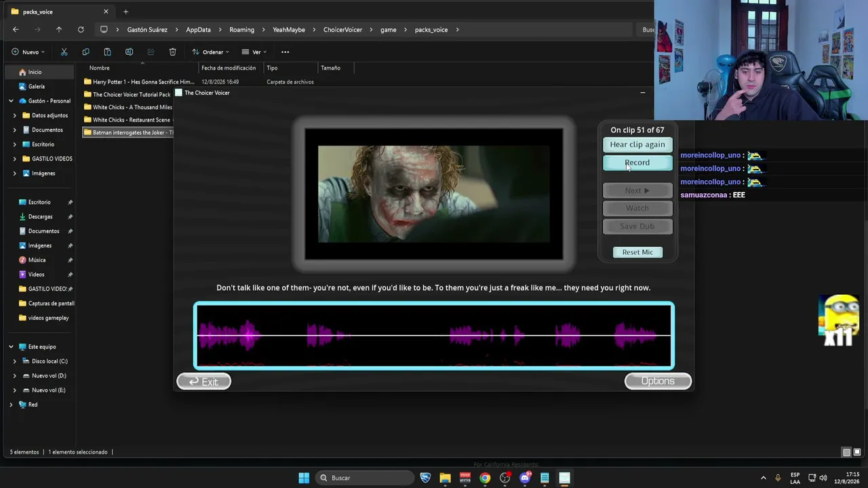Click the disabled Next button
The height and width of the screenshot is (488, 868).
coord(637,190)
